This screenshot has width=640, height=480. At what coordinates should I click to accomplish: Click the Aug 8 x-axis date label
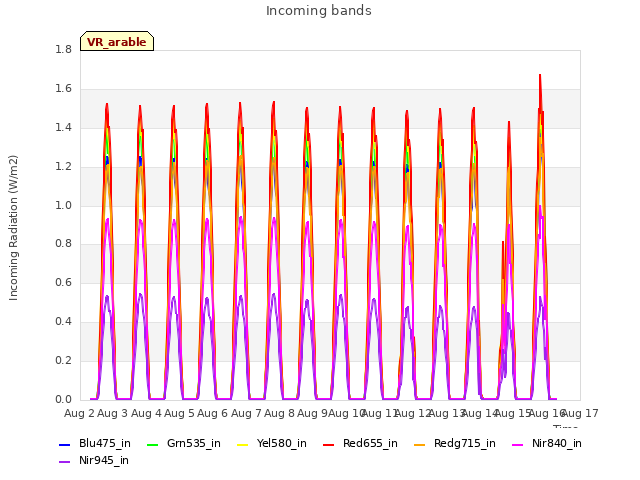click(x=280, y=413)
